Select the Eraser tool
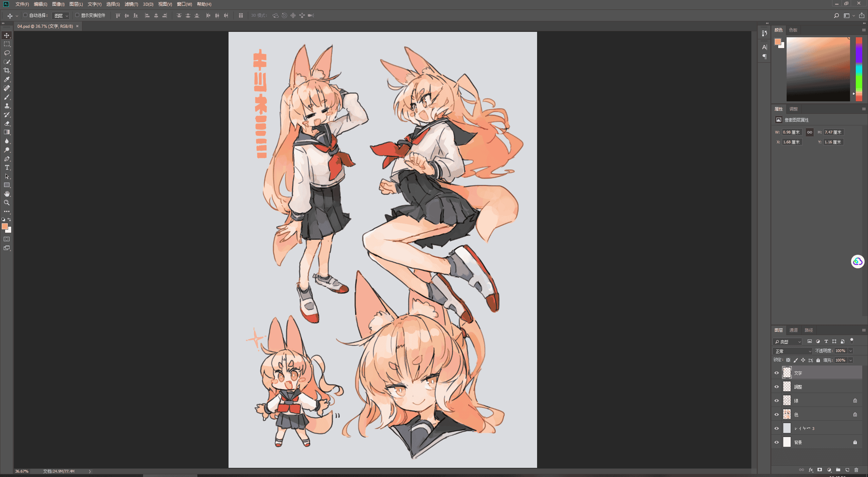This screenshot has height=477, width=868. [x=7, y=123]
